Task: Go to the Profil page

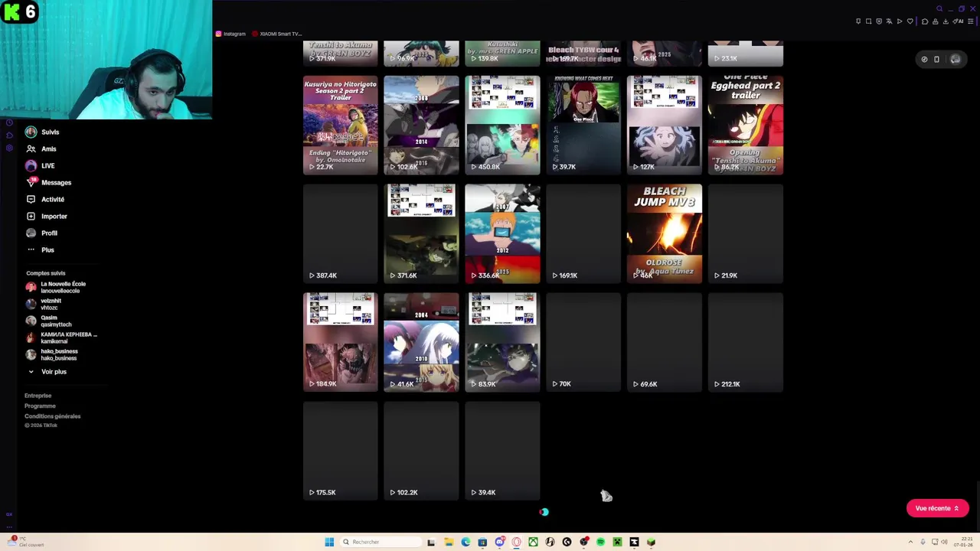Action: (41, 233)
